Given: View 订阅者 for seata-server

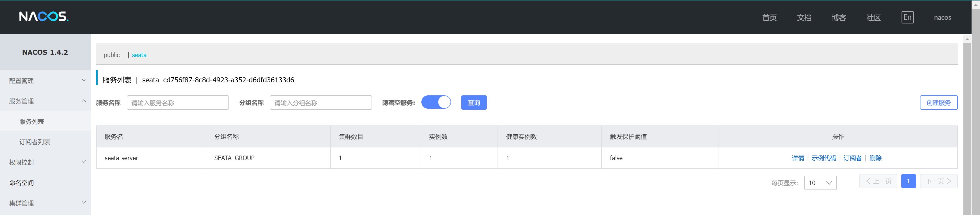Looking at the screenshot, I should point(852,158).
